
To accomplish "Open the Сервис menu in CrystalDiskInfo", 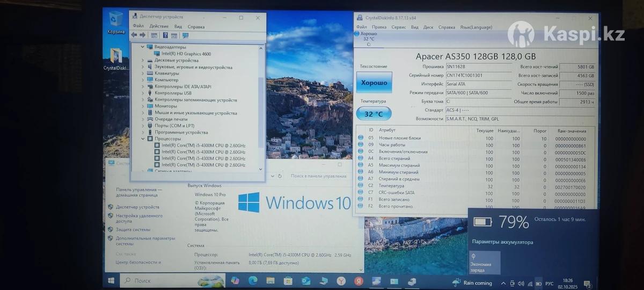I will point(398,27).
